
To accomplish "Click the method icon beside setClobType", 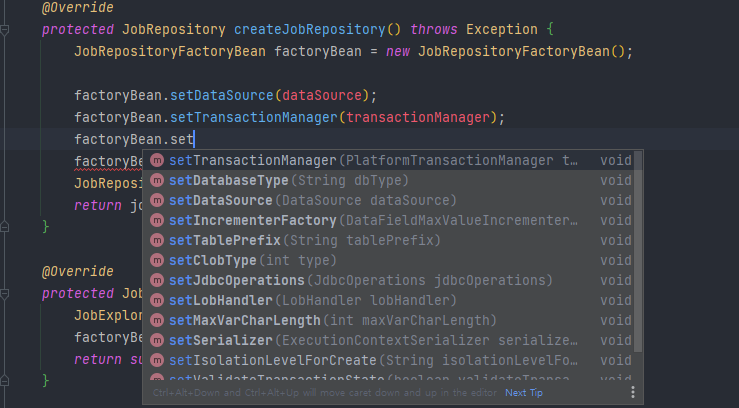I will tap(157, 260).
